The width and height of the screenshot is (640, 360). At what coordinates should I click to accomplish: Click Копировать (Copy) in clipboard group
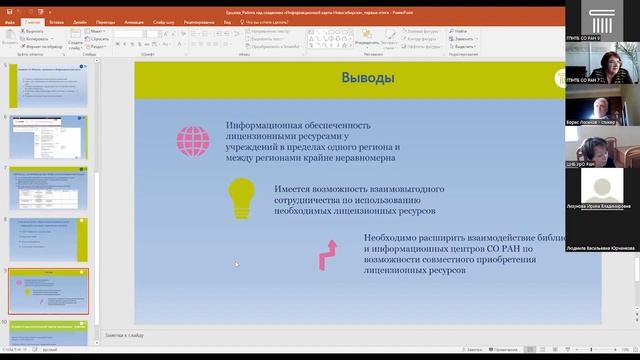point(35,39)
